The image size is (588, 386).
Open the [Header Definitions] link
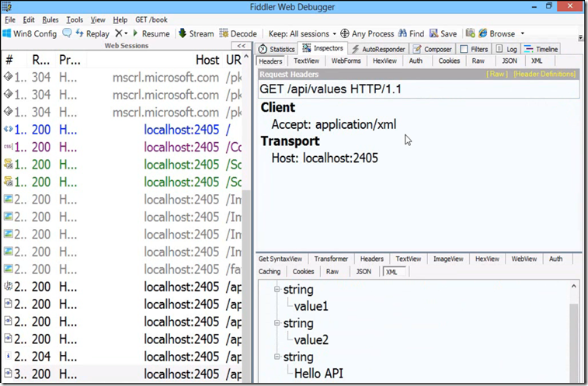tap(545, 74)
